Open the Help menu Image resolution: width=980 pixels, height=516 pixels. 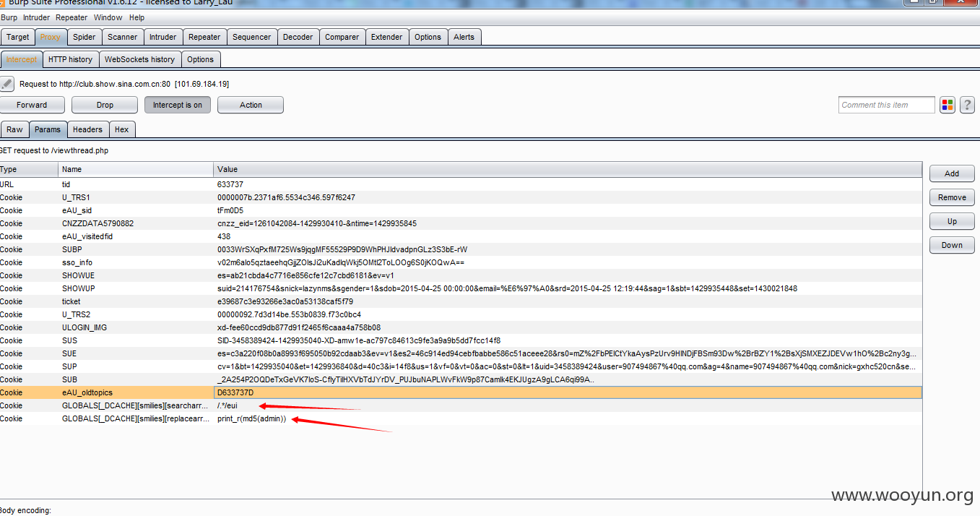(136, 17)
